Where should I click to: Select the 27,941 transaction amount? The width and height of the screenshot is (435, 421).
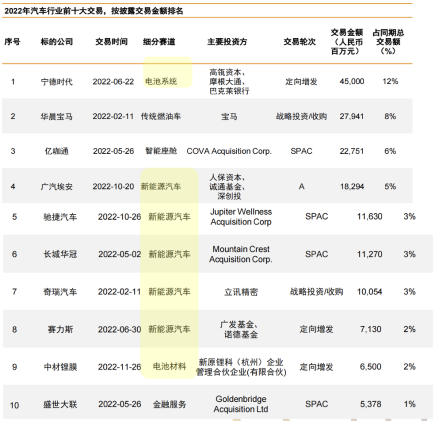[352, 116]
